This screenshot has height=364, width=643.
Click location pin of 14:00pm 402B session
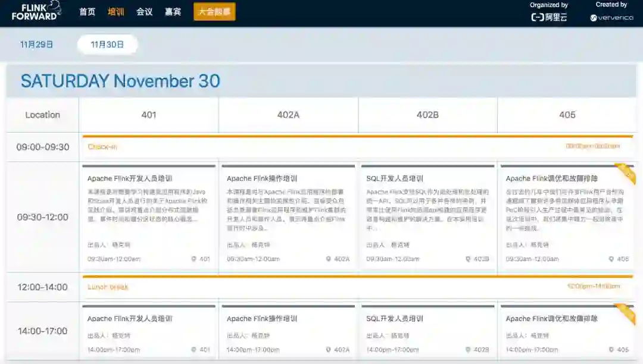468,350
